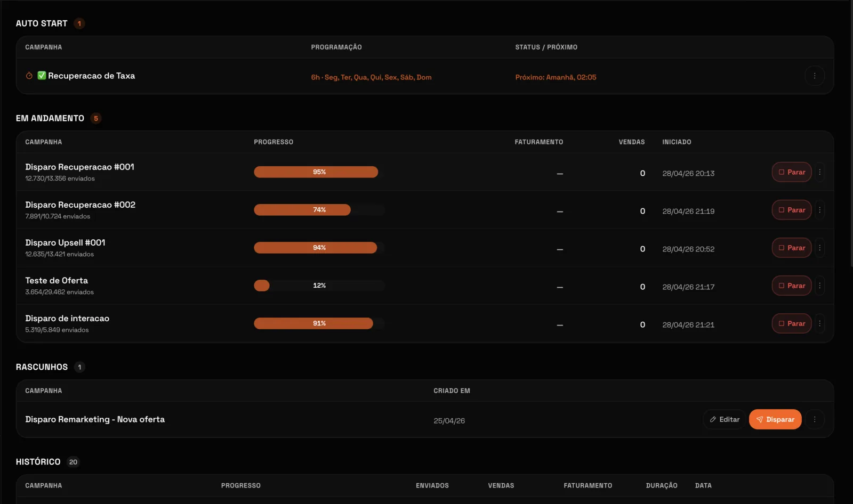Stop Disparo Recuperacao #002 with Parar

tap(792, 210)
